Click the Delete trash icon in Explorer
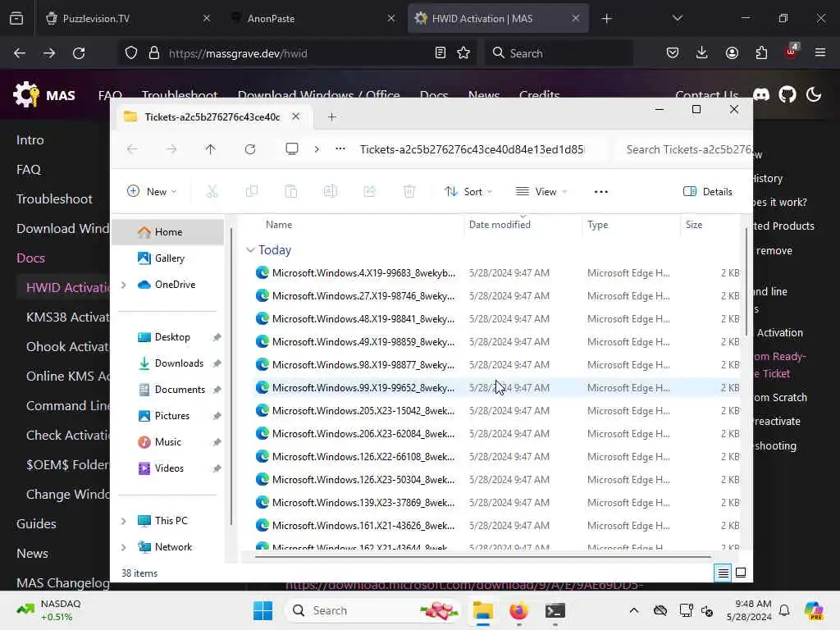This screenshot has height=630, width=840. (409, 191)
